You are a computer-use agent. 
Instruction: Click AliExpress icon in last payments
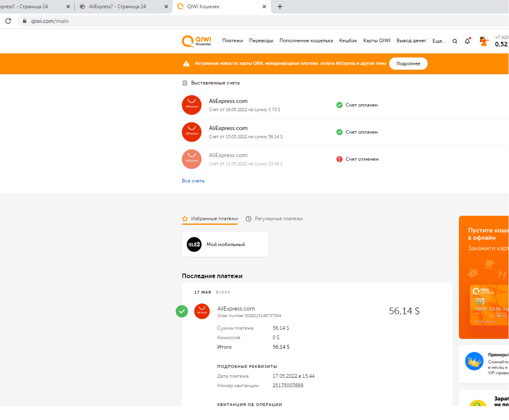pos(202,311)
